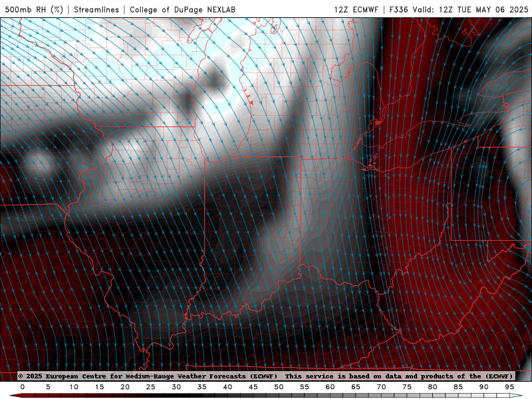532x399 pixels.
Task: Click the 5 label on the color scale
Action: click(x=48, y=387)
